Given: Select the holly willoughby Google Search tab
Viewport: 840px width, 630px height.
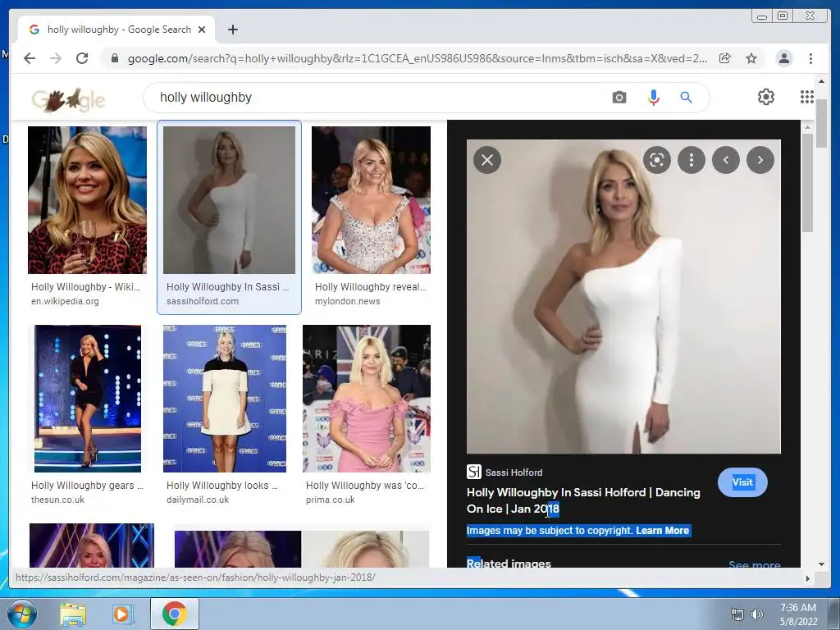Looking at the screenshot, I should 116,30.
